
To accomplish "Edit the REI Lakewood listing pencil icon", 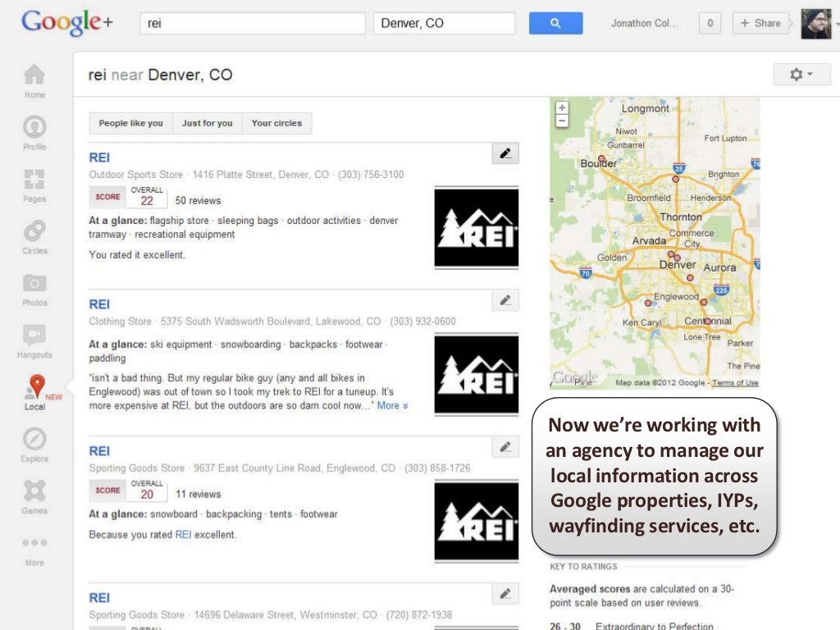I will coord(505,300).
